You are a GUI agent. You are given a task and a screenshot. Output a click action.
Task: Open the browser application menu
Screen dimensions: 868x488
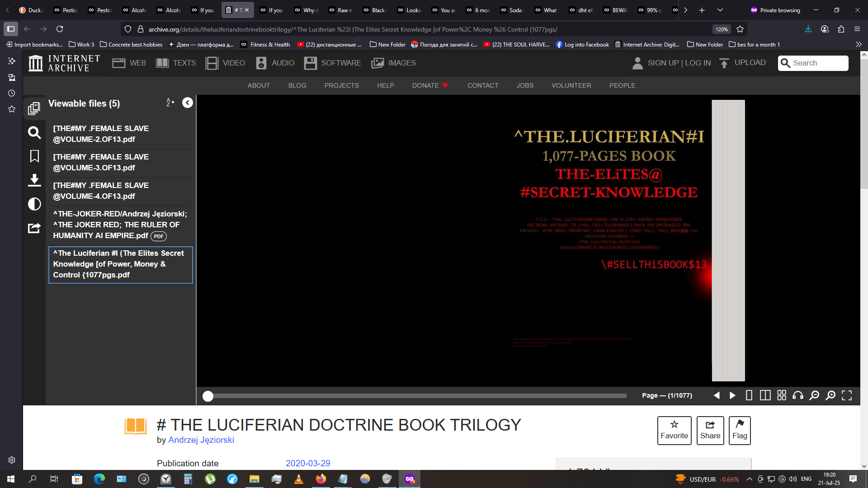tap(857, 29)
